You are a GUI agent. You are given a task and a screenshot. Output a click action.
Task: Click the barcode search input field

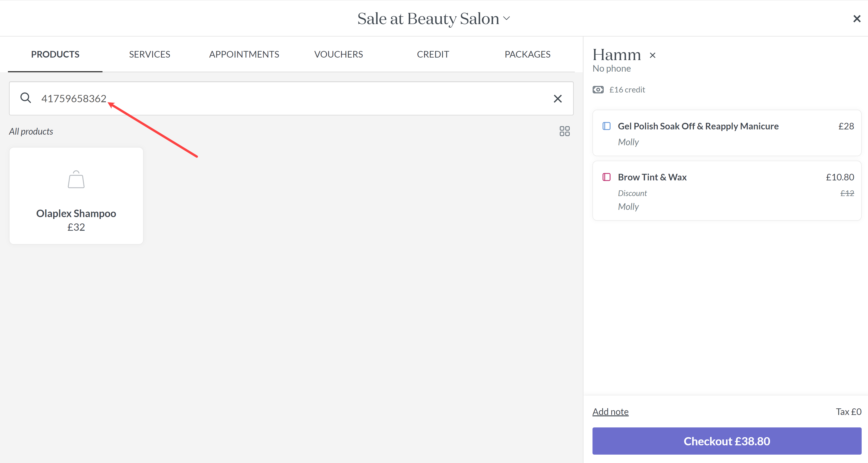pos(291,98)
